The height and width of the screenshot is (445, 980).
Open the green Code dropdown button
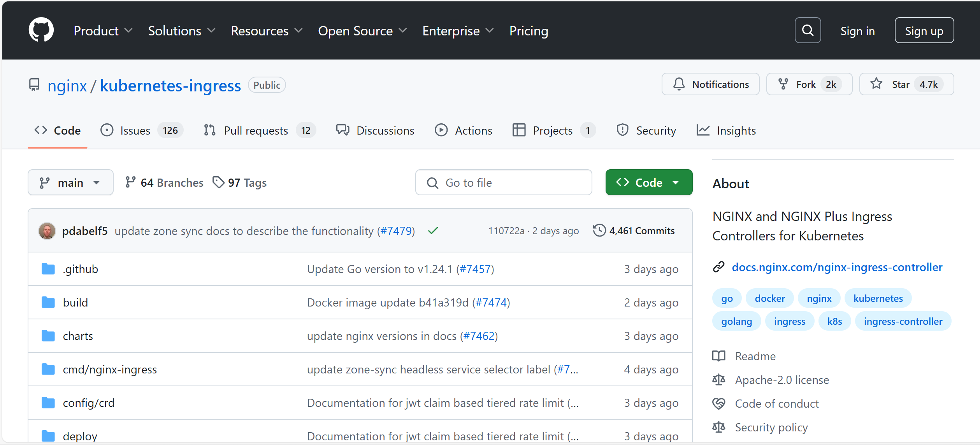click(x=649, y=182)
